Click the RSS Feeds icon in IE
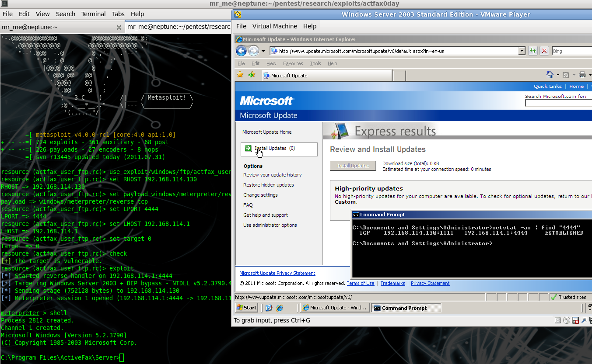Screen dimensions: 592x364 tap(566, 75)
